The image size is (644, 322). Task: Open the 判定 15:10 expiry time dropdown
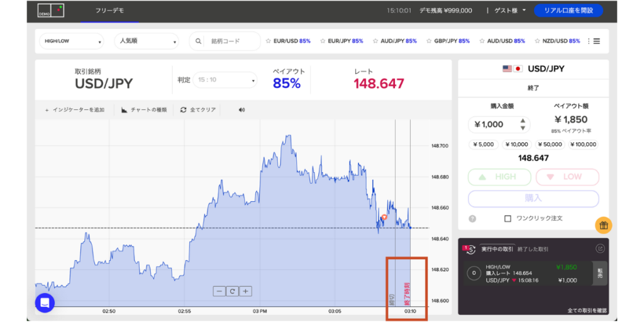225,80
